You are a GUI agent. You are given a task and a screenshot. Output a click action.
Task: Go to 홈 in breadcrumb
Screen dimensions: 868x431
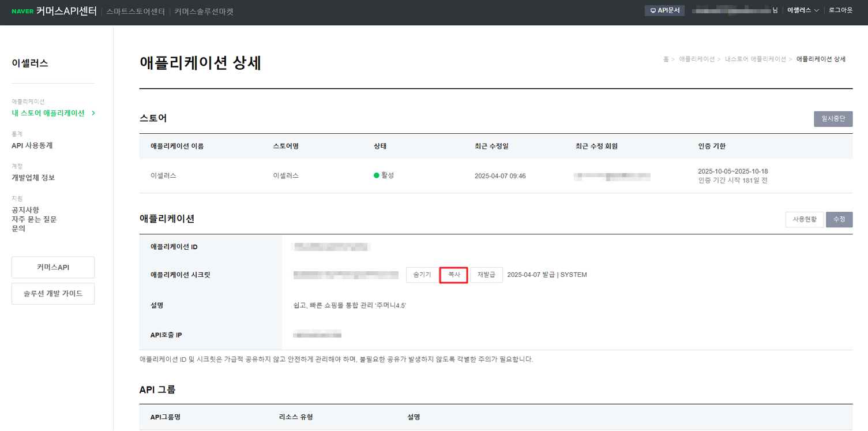(x=666, y=59)
